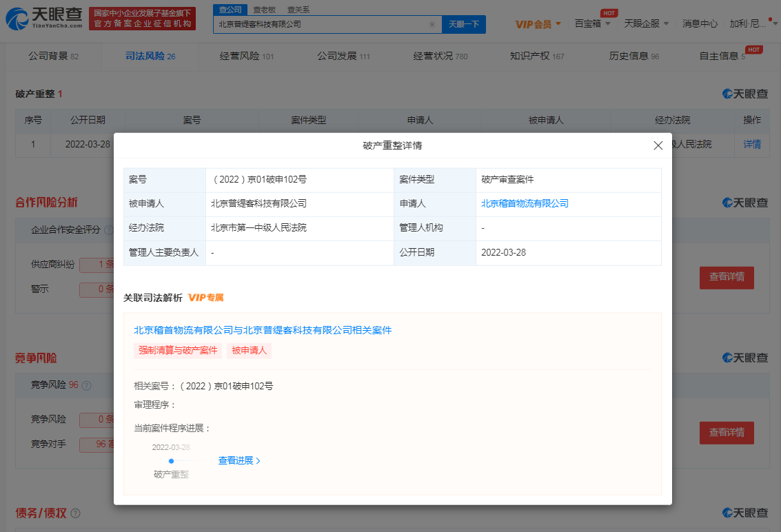781x532 pixels.
Task: Select the 查公司 search tab
Action: pyautogui.click(x=230, y=10)
